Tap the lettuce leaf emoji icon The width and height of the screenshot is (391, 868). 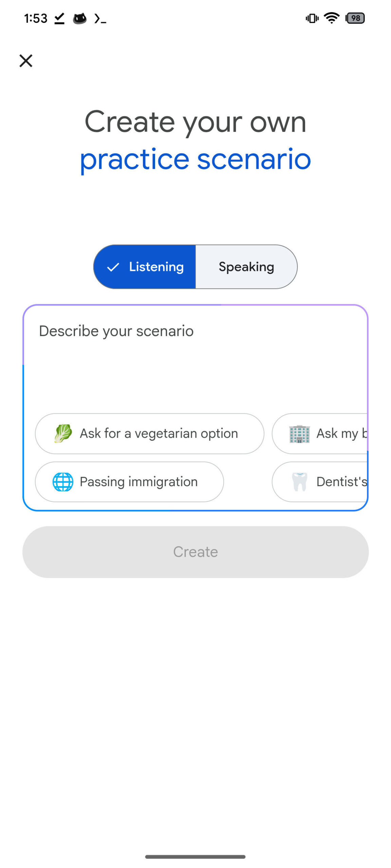(63, 433)
